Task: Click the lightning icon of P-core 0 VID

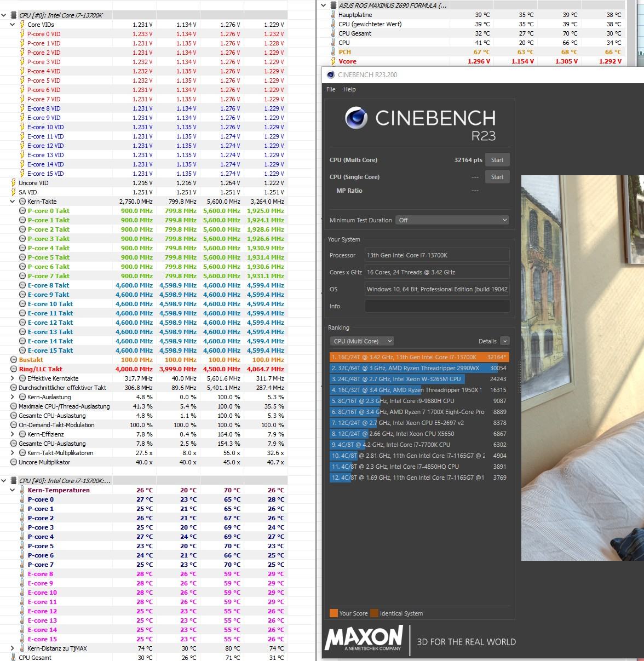Action: coord(22,34)
